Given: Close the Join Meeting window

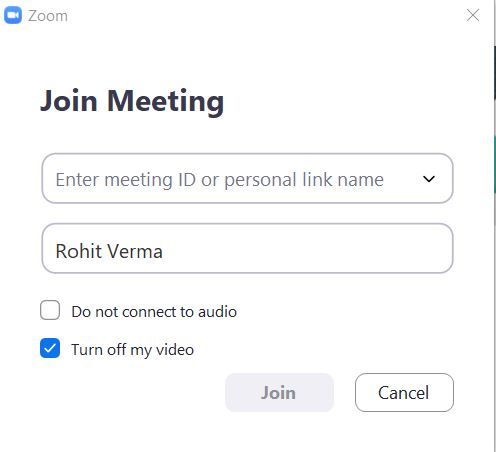Looking at the screenshot, I should pyautogui.click(x=473, y=15).
